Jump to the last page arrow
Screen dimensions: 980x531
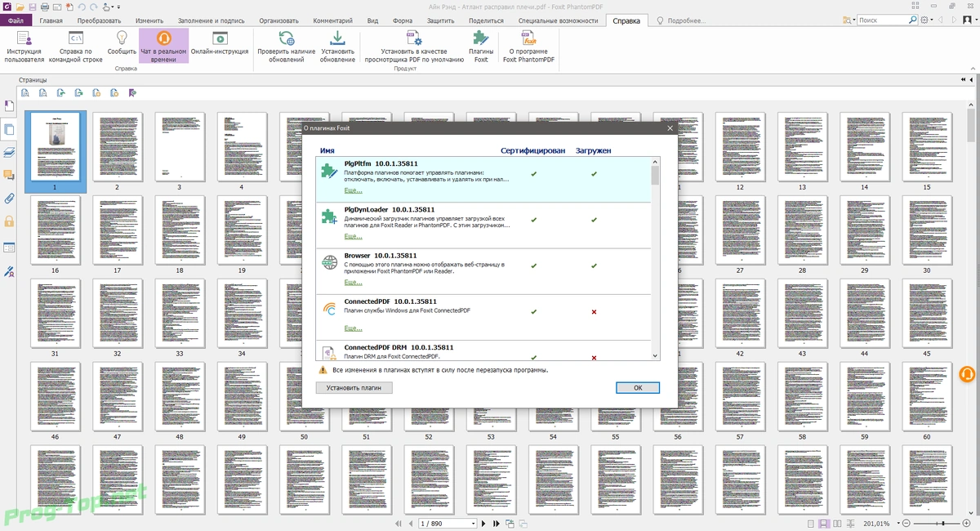(495, 523)
